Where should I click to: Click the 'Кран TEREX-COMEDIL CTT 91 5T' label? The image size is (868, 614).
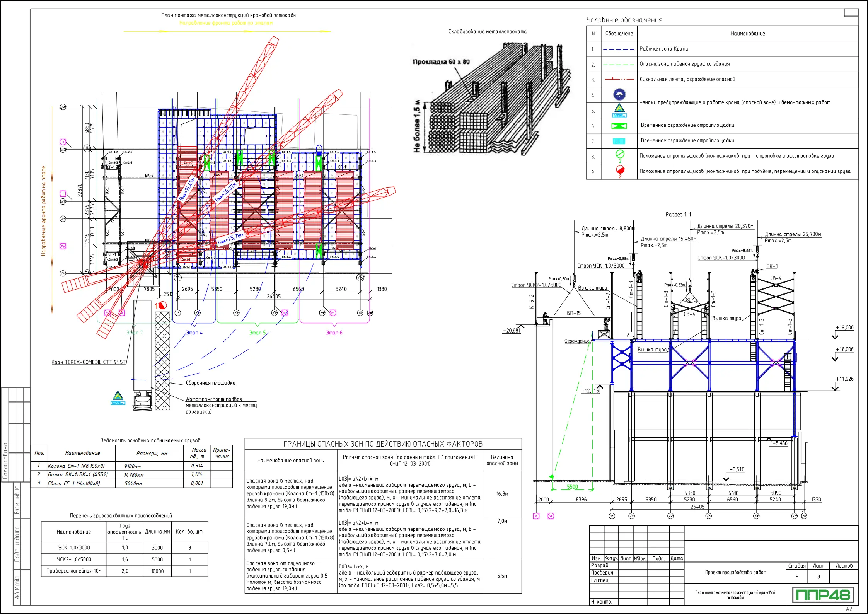89,362
